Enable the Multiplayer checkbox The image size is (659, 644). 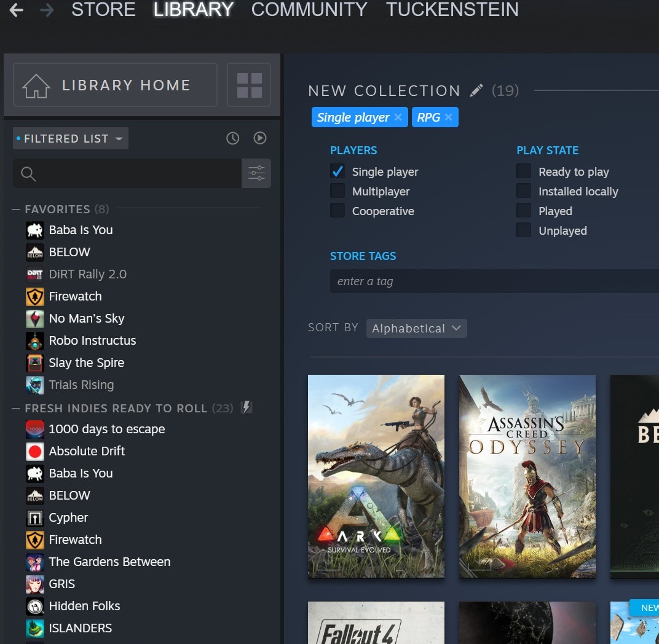(337, 191)
